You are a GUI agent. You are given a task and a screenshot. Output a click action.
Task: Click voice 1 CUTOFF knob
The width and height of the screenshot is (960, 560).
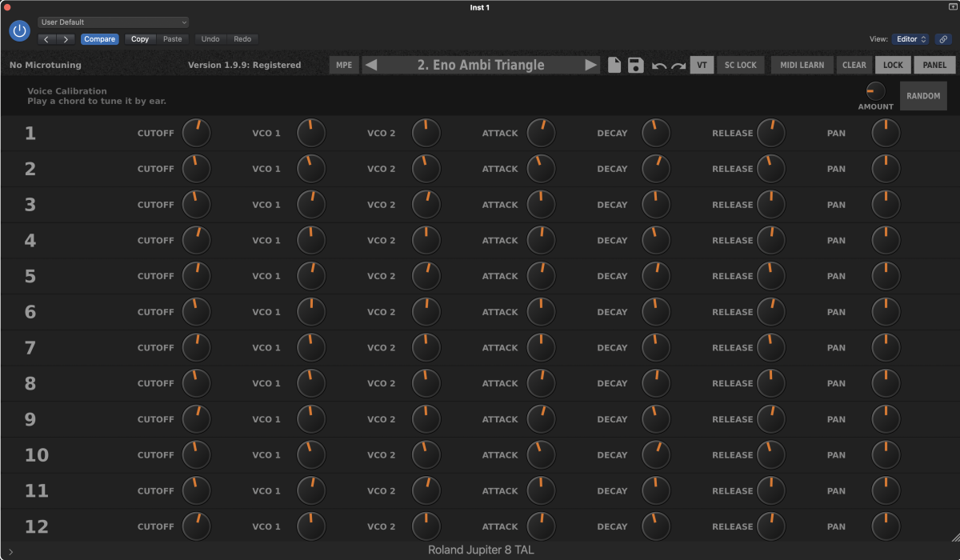(x=197, y=133)
